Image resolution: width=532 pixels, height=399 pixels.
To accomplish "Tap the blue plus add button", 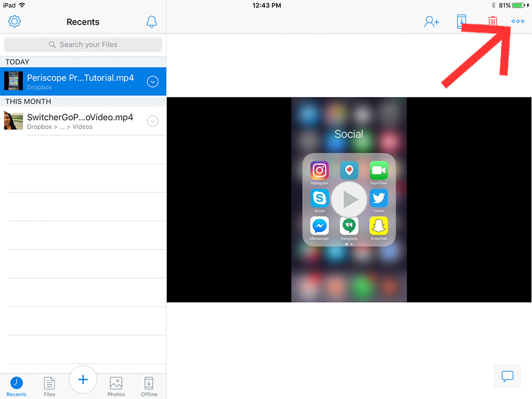I will 83,380.
